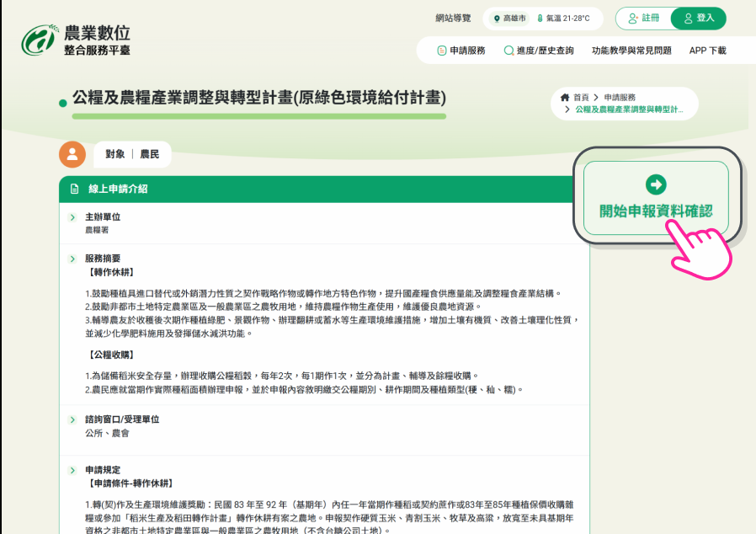
Task: Go to 申請服務 in the breadcrumb
Action: [x=620, y=98]
